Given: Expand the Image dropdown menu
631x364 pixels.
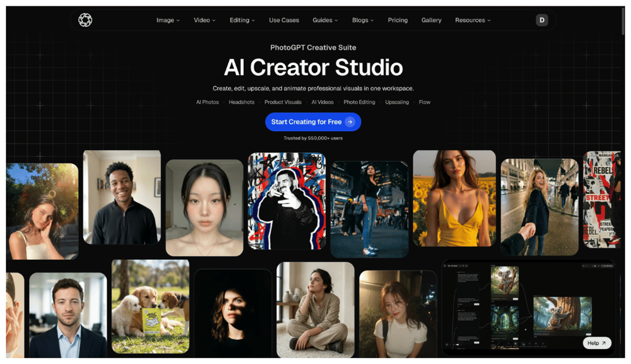Looking at the screenshot, I should (168, 20).
